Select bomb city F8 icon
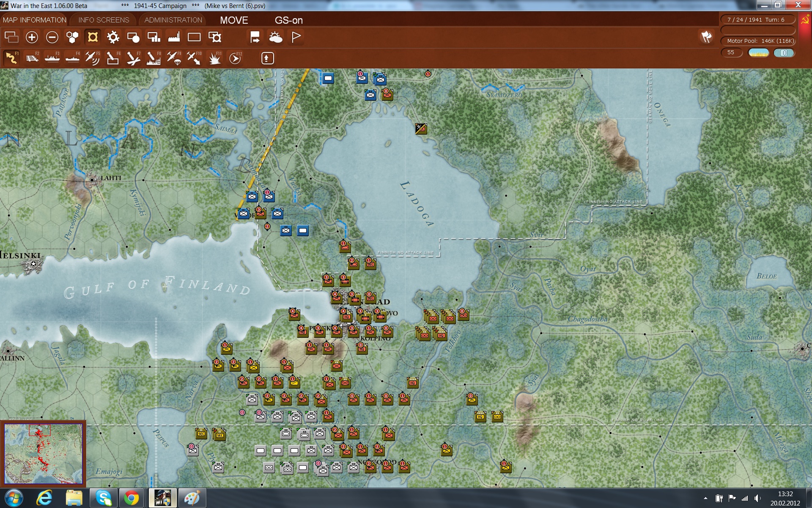 tap(154, 58)
